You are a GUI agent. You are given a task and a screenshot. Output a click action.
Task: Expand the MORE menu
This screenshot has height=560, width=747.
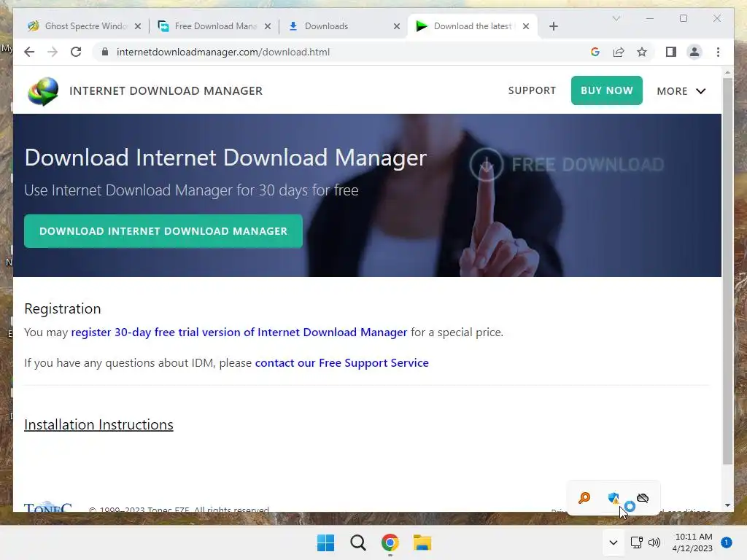tap(681, 91)
